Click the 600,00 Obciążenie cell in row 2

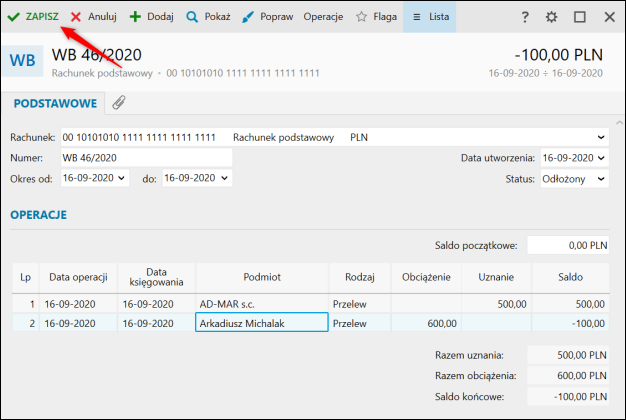426,323
